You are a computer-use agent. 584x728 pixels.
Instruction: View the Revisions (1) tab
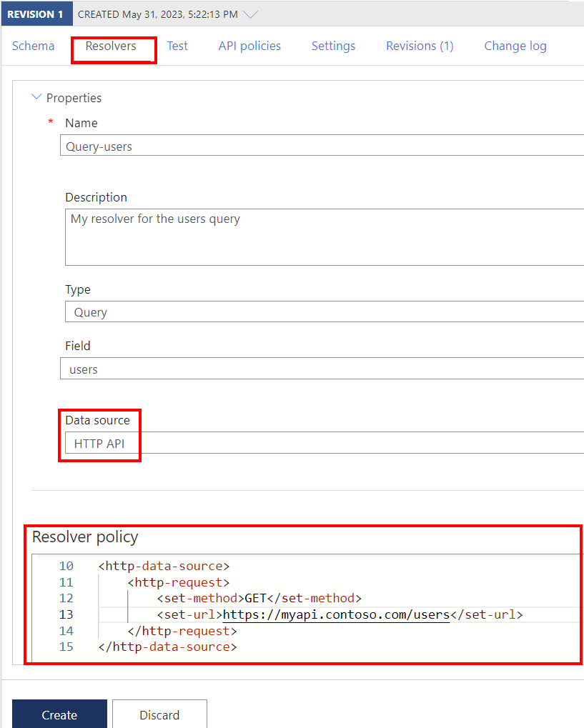click(x=420, y=46)
